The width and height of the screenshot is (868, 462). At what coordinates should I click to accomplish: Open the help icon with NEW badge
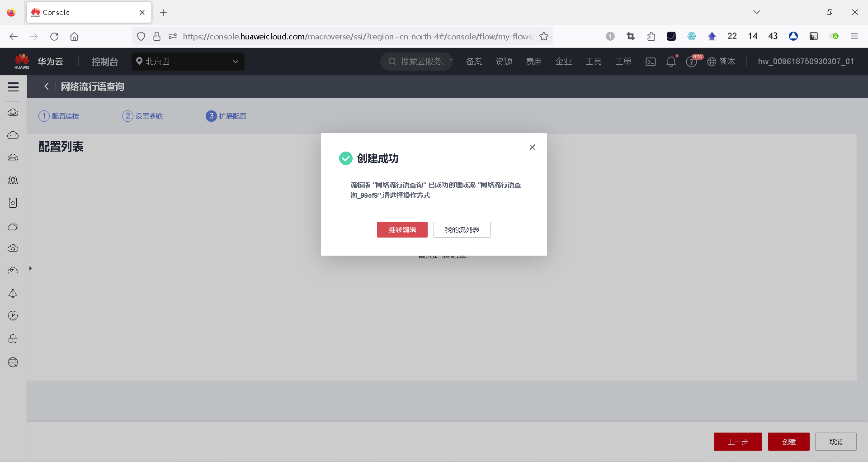(692, 62)
